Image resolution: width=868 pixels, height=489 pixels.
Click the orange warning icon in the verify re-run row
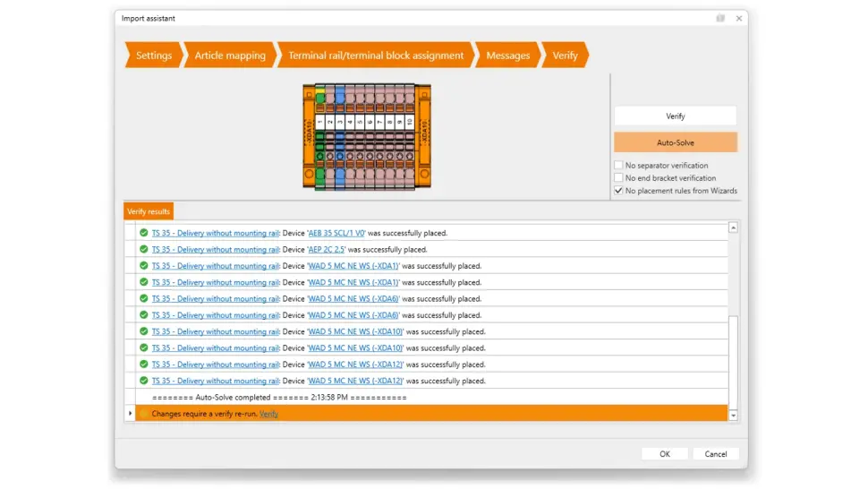point(143,414)
